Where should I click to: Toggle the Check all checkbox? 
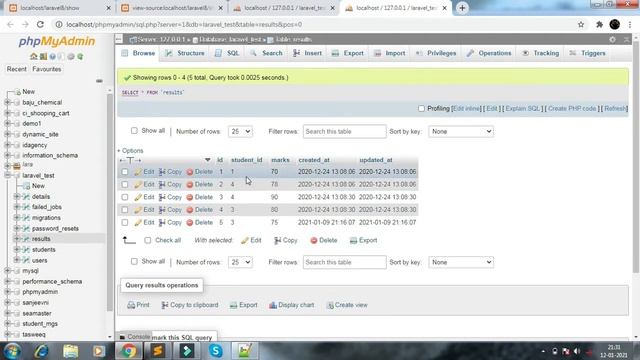point(147,240)
